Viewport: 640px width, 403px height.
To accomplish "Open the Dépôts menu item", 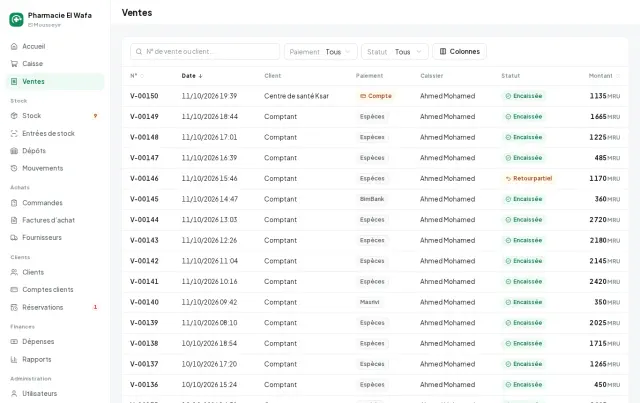I will click(55, 151).
